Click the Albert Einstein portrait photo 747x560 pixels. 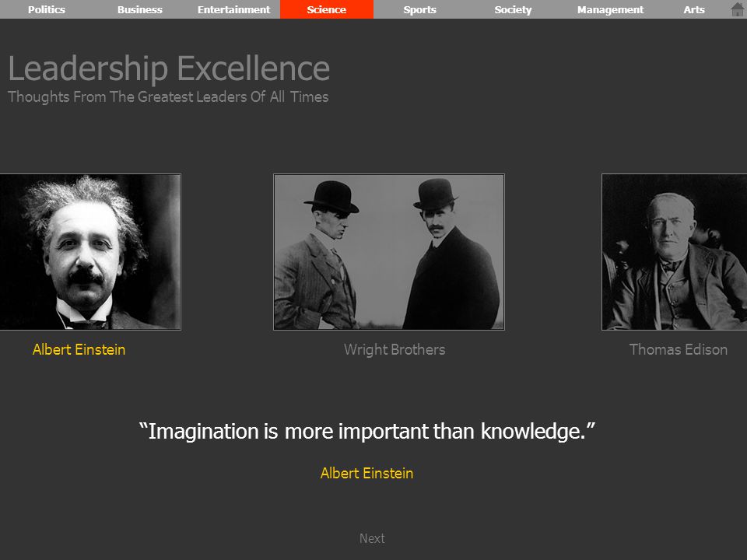point(90,252)
